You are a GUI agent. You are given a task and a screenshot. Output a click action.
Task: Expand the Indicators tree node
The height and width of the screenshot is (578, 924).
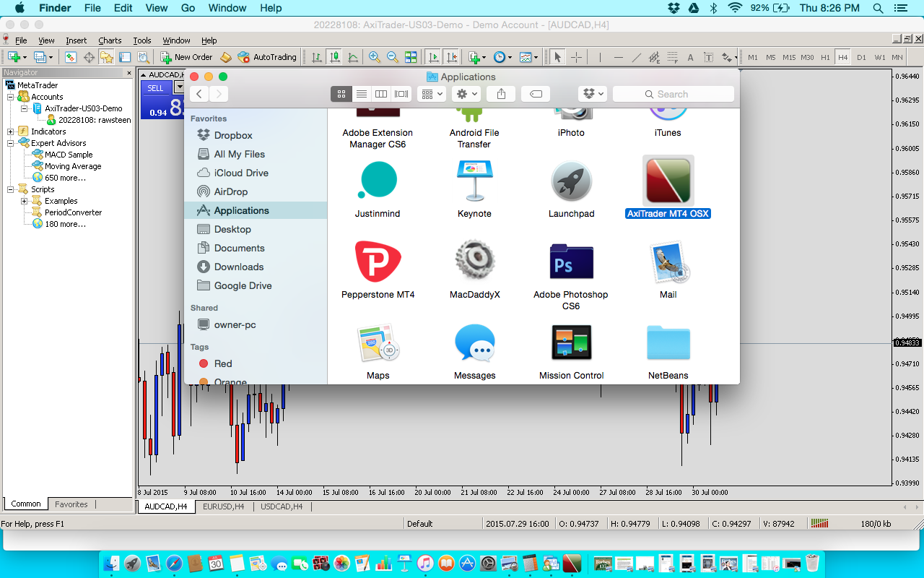(x=10, y=131)
